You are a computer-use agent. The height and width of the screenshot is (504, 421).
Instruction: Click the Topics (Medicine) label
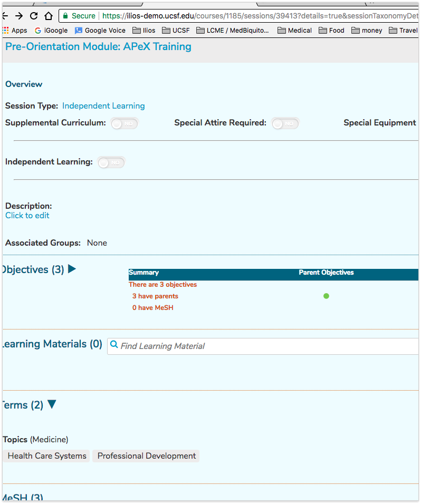(36, 439)
